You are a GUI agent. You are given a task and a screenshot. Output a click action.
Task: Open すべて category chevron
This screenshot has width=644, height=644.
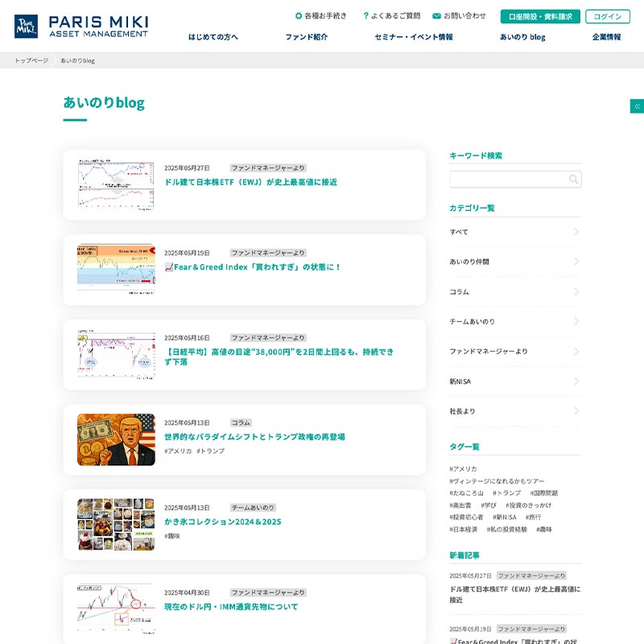[576, 232]
